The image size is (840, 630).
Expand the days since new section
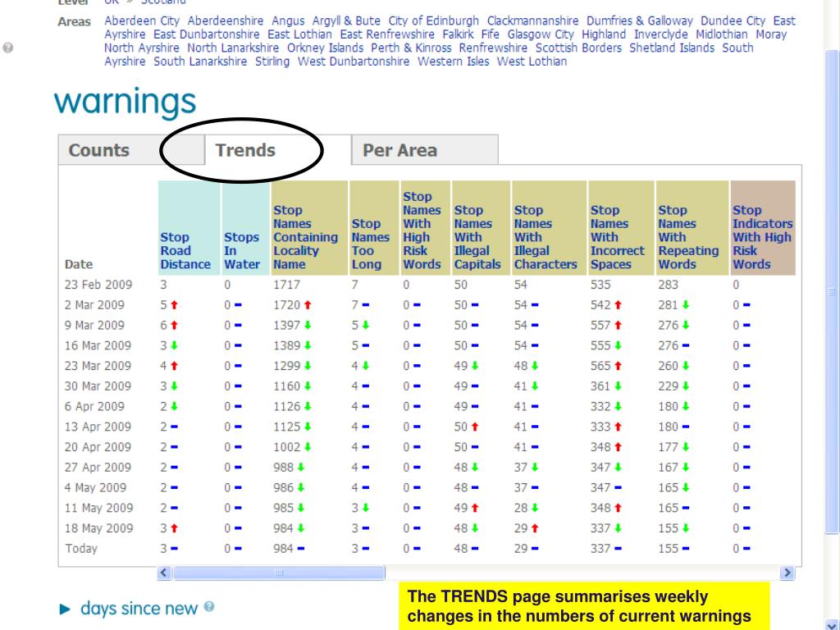pos(65,609)
